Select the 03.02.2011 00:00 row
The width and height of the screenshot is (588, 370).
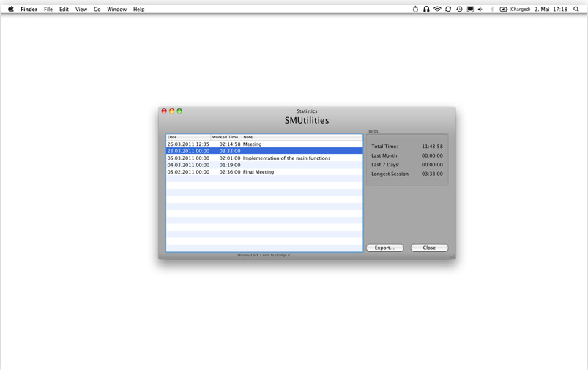[264, 172]
